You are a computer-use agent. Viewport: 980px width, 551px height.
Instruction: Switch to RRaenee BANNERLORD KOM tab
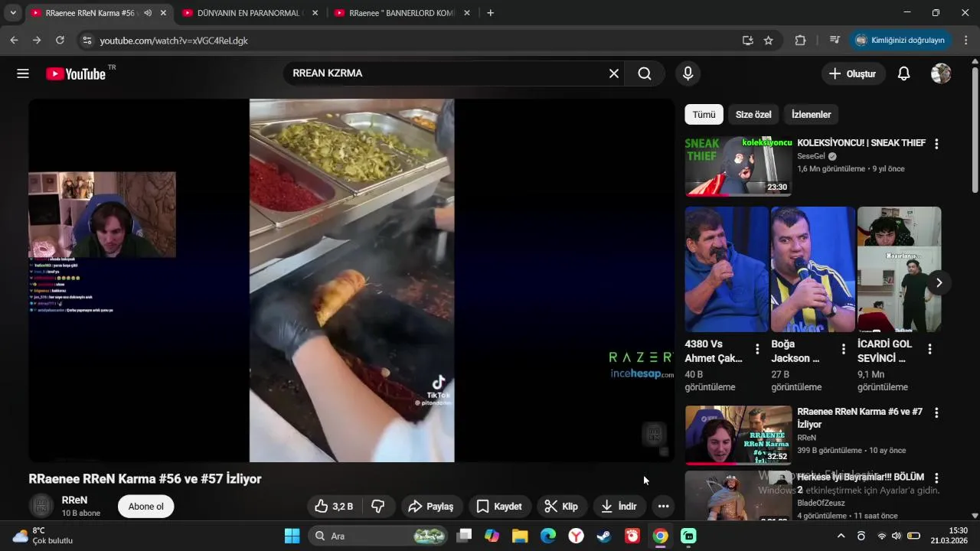(402, 13)
